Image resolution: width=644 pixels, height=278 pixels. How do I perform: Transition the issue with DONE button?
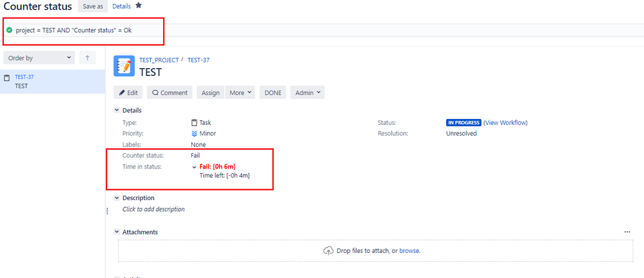pyautogui.click(x=273, y=93)
